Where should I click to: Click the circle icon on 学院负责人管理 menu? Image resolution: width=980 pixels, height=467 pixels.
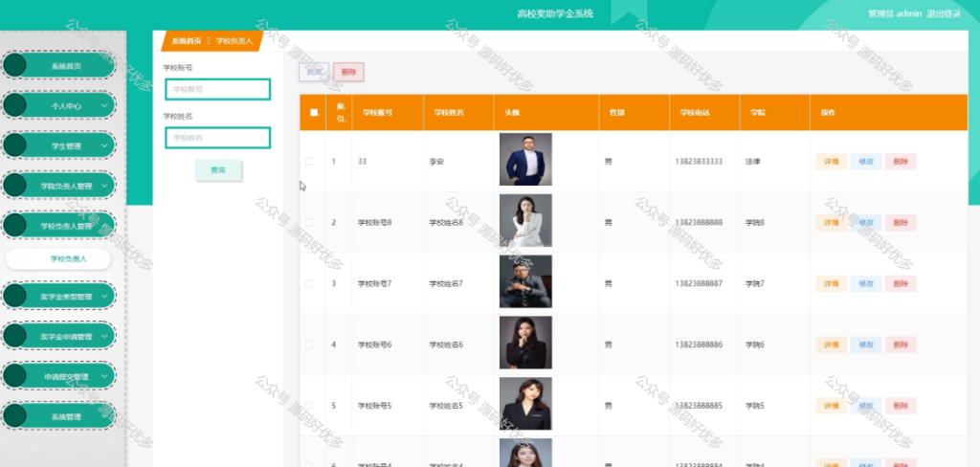[14, 186]
